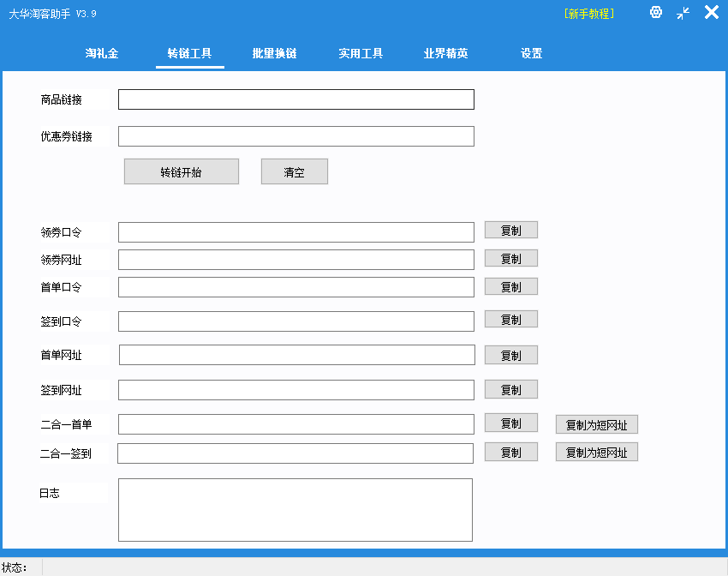The width and height of the screenshot is (728, 576).
Task: Copy the 二合一首单 value
Action: [x=511, y=423]
